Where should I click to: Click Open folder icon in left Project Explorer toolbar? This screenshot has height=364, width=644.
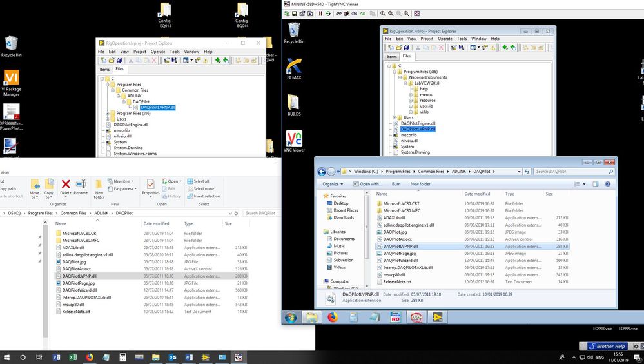(x=112, y=61)
